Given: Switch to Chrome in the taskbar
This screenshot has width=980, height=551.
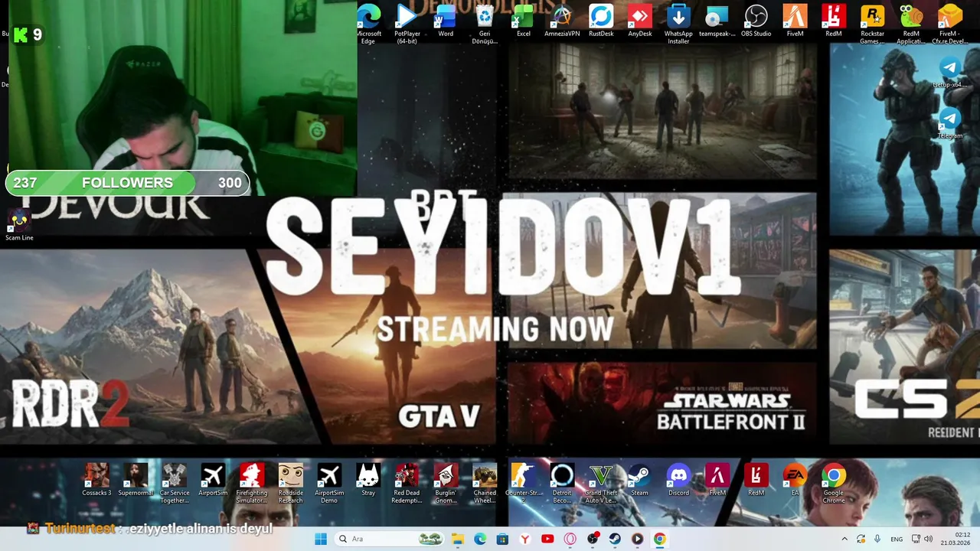Looking at the screenshot, I should click(x=659, y=539).
